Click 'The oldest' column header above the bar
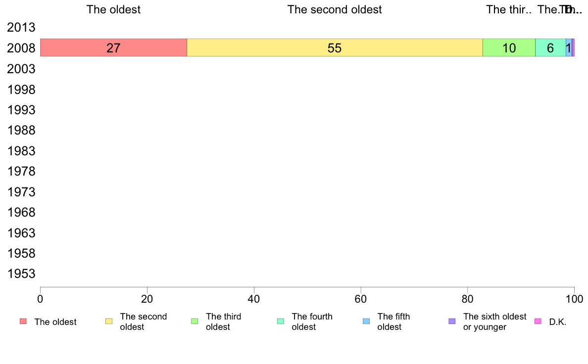This screenshot has width=588, height=364. (x=114, y=9)
